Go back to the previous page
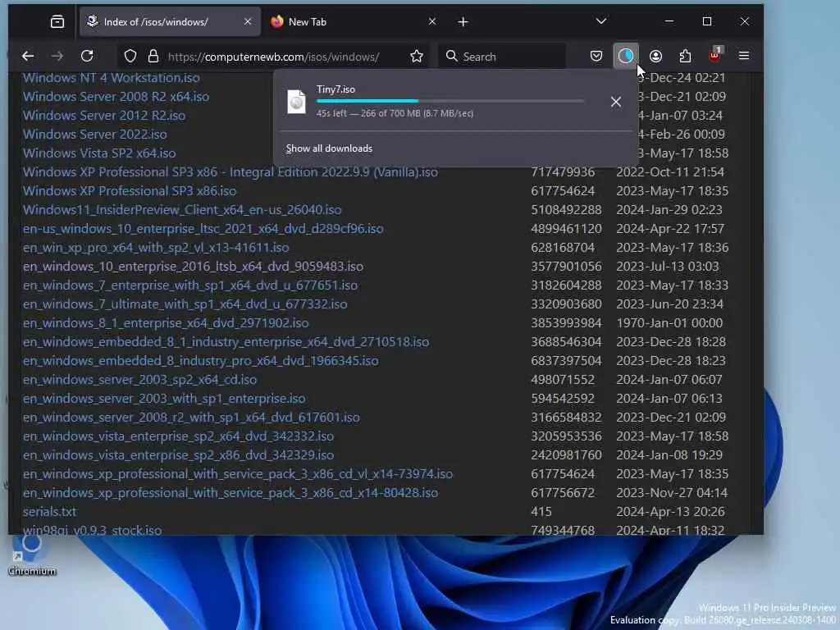840x630 pixels. click(x=28, y=57)
